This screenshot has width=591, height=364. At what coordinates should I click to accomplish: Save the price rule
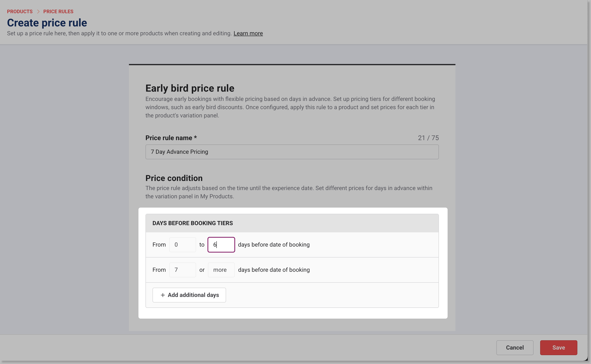[x=559, y=348]
